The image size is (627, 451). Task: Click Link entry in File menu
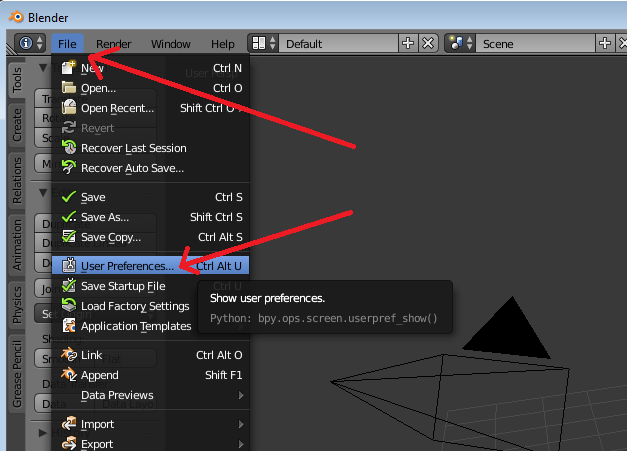[x=151, y=355]
